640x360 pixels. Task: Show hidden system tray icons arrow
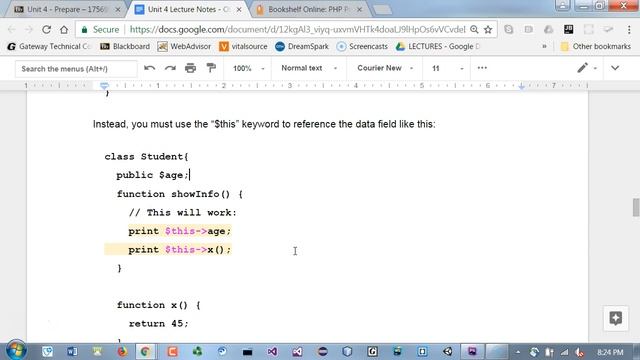point(518,352)
